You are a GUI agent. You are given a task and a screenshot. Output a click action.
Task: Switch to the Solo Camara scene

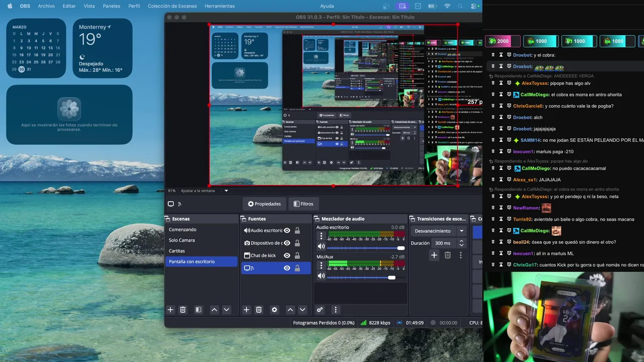coord(201,240)
